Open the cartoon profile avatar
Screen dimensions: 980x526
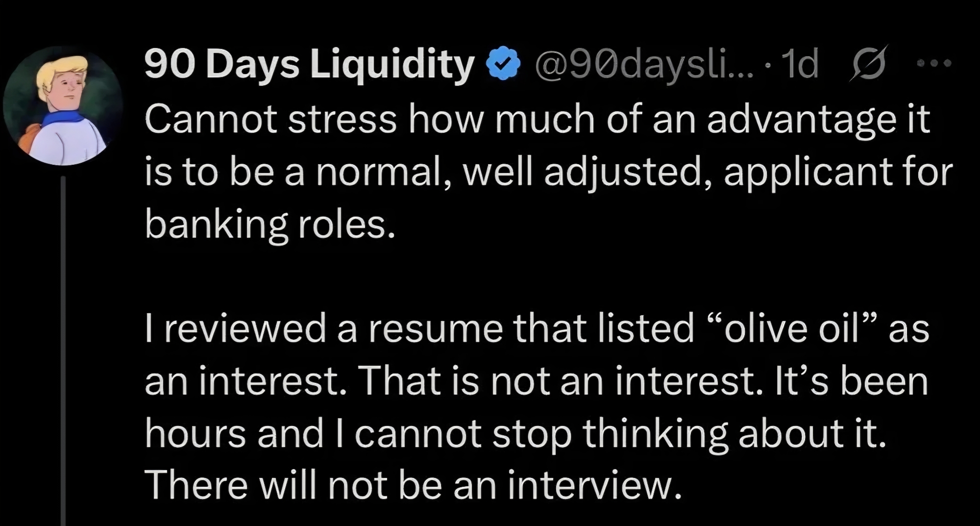coord(63,105)
